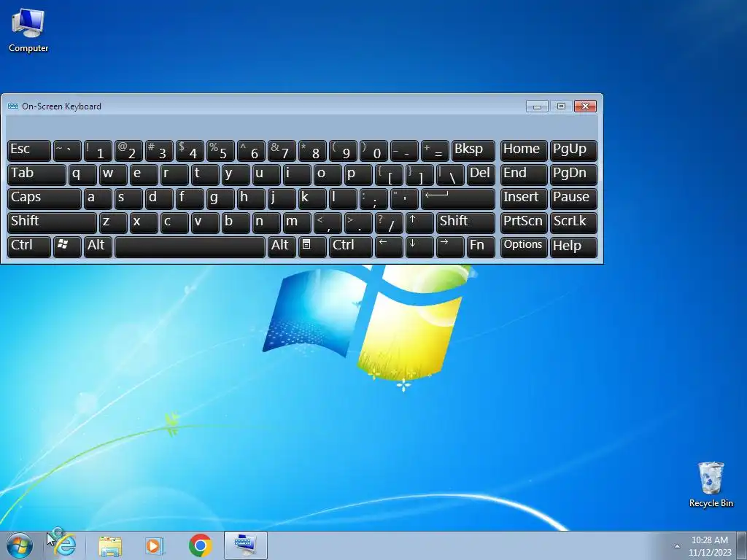Toggle the left Alt key
Image resolution: width=747 pixels, height=560 pixels.
(x=98, y=246)
